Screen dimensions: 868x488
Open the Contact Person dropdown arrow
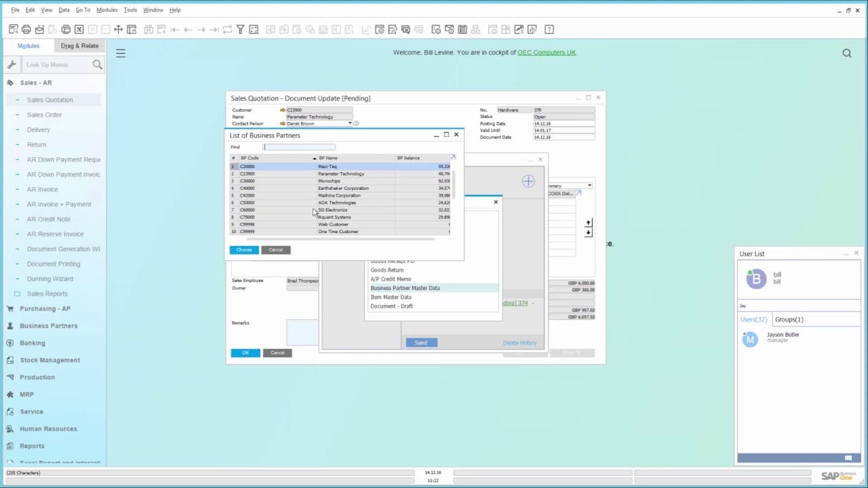pyautogui.click(x=350, y=123)
